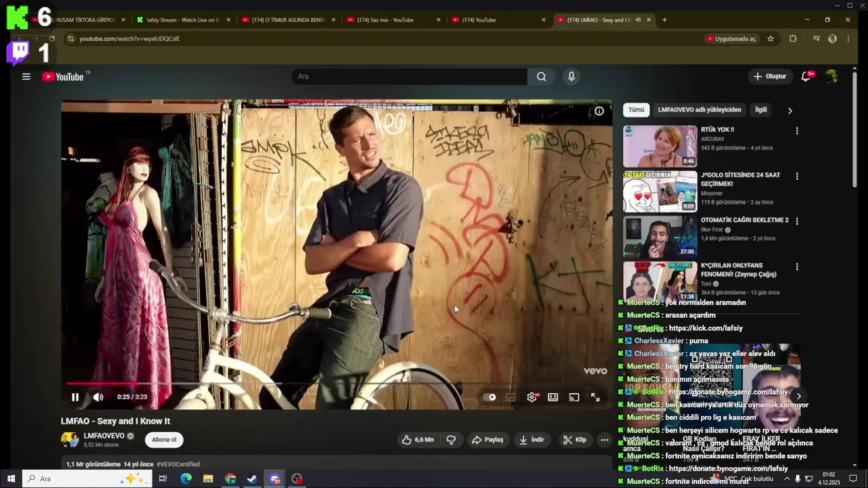
Task: Open the more actions ellipsis button
Action: tap(604, 440)
